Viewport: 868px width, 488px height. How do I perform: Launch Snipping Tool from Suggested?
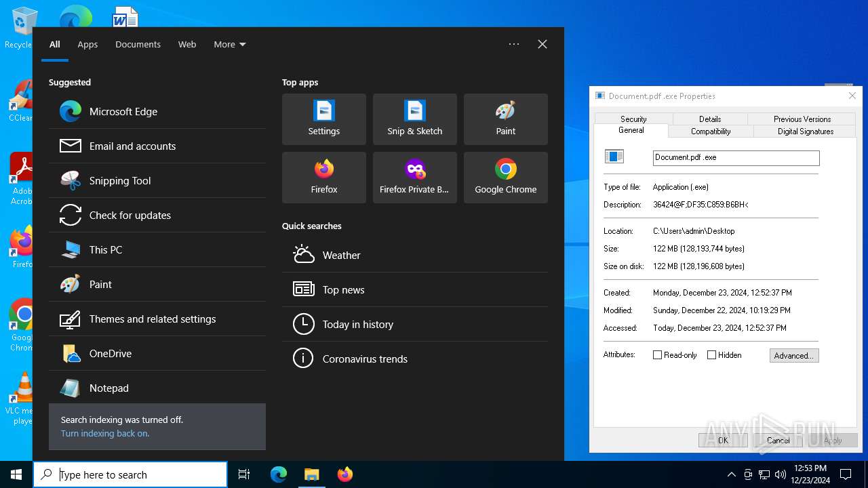(157, 180)
